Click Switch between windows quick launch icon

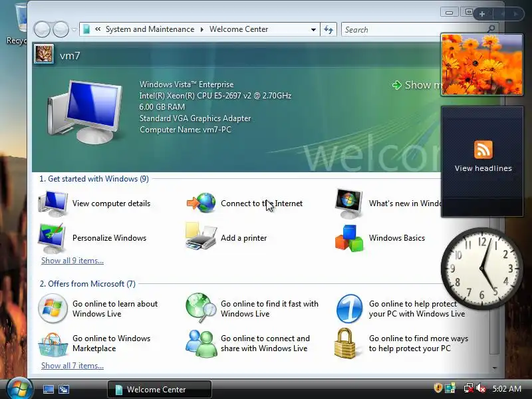pyautogui.click(x=64, y=389)
